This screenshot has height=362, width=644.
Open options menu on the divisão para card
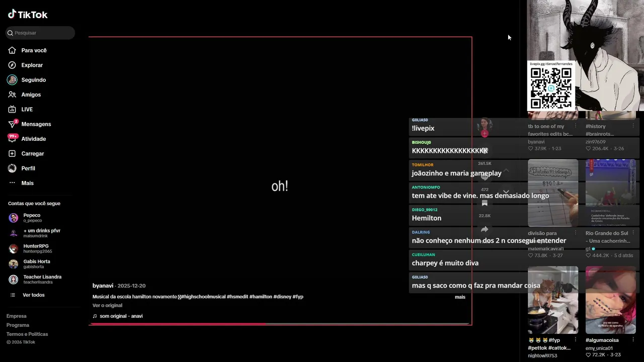576,233
